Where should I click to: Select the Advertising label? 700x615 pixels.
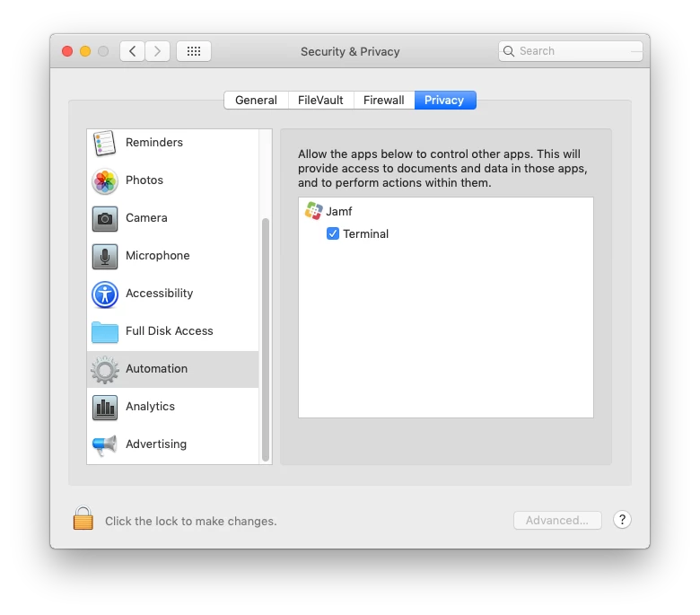156,444
